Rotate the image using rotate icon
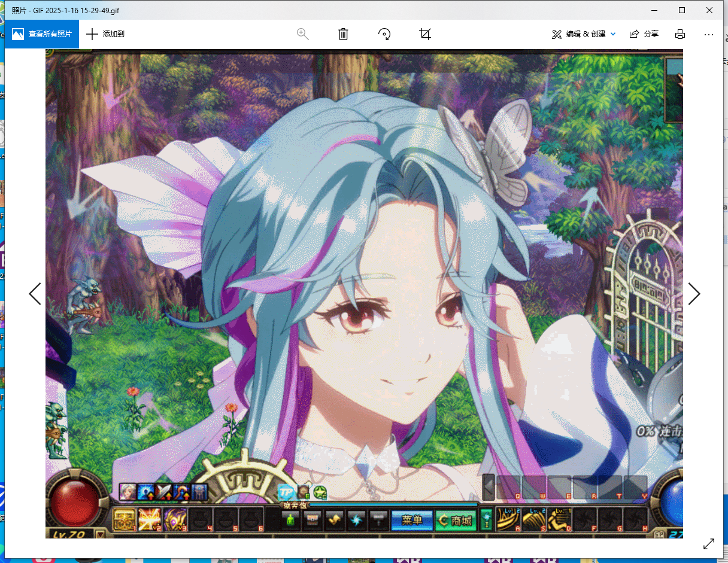This screenshot has height=563, width=728. (x=384, y=34)
